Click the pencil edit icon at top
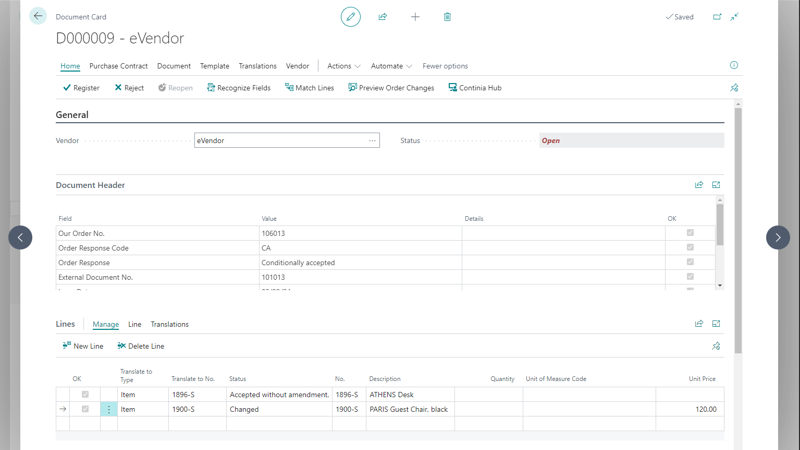800x450 pixels. click(350, 17)
